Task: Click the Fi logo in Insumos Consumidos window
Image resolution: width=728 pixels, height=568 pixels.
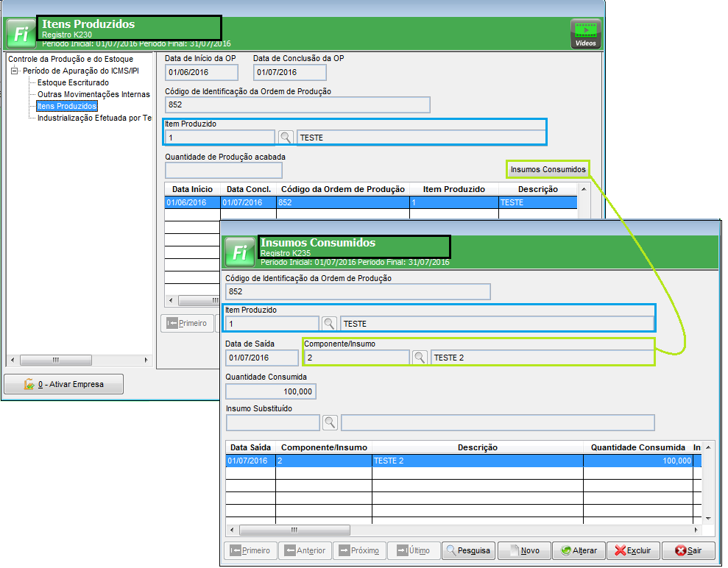Action: pyautogui.click(x=239, y=252)
